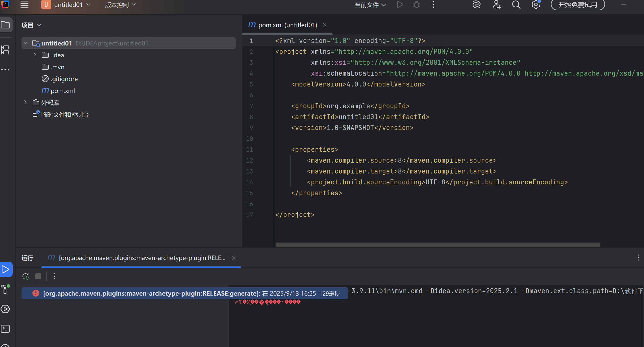The width and height of the screenshot is (644, 347).
Task: Toggle the Run tool window button
Action: (x=5, y=269)
